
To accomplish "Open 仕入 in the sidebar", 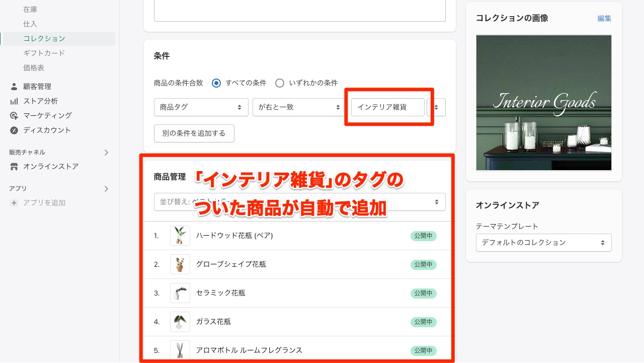I will tap(30, 24).
